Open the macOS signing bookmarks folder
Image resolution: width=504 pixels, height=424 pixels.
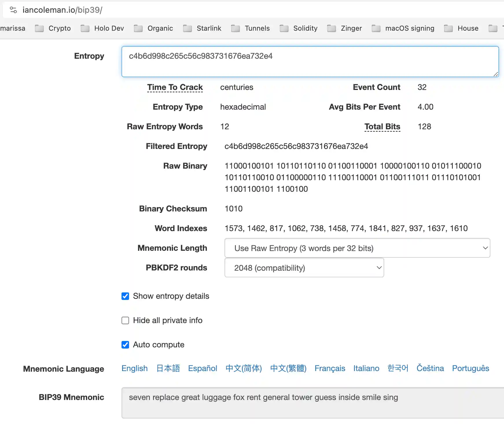pos(403,28)
